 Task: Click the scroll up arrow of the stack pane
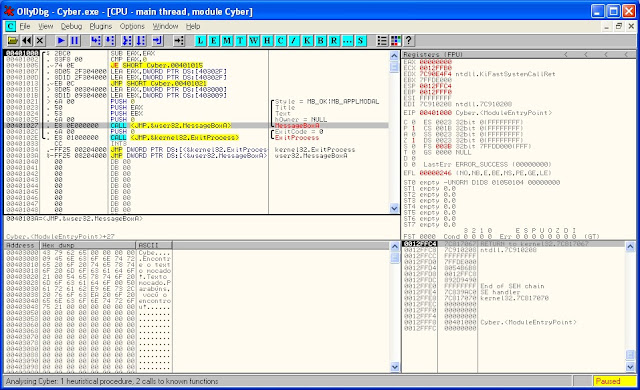[x=630, y=246]
